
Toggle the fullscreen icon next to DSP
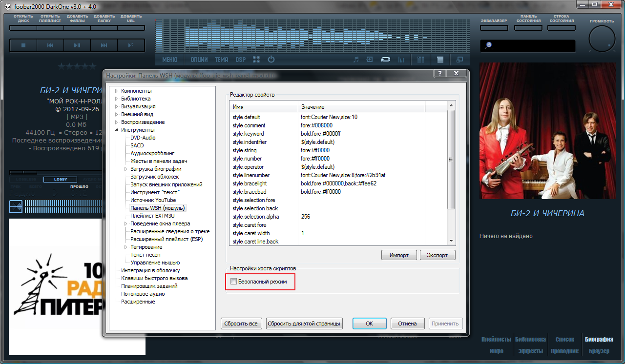point(256,59)
